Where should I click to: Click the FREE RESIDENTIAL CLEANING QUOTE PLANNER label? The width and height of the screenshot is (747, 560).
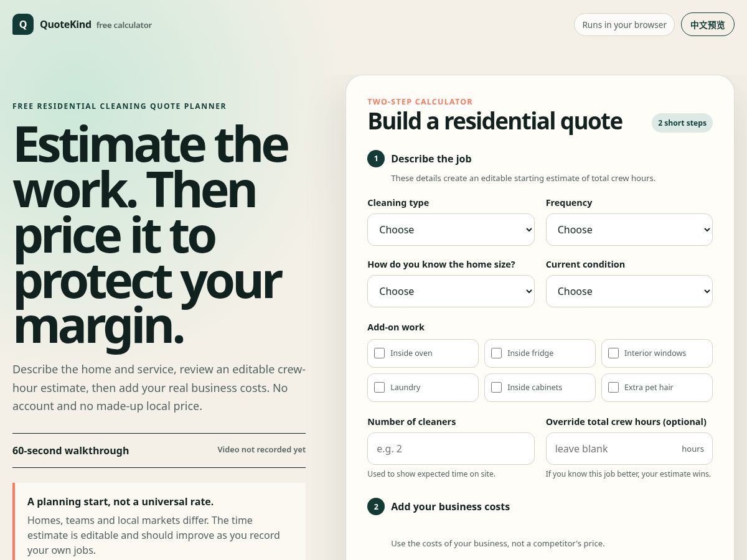120,106
